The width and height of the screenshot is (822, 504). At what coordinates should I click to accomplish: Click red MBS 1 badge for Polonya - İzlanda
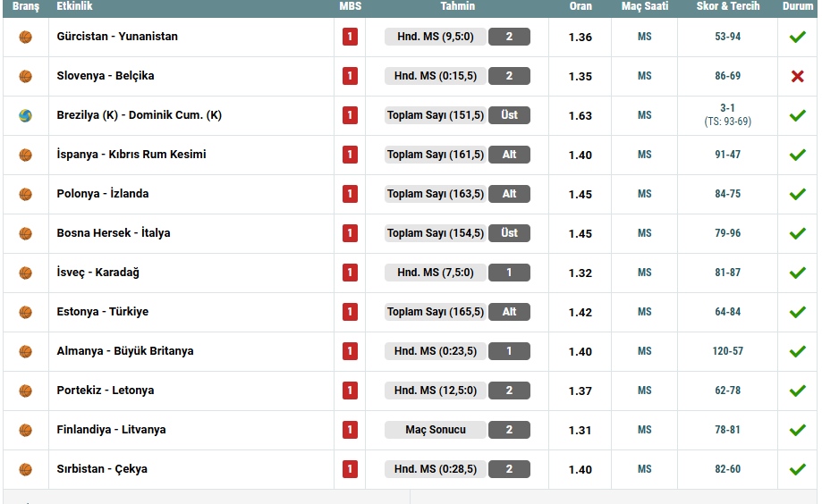350,194
